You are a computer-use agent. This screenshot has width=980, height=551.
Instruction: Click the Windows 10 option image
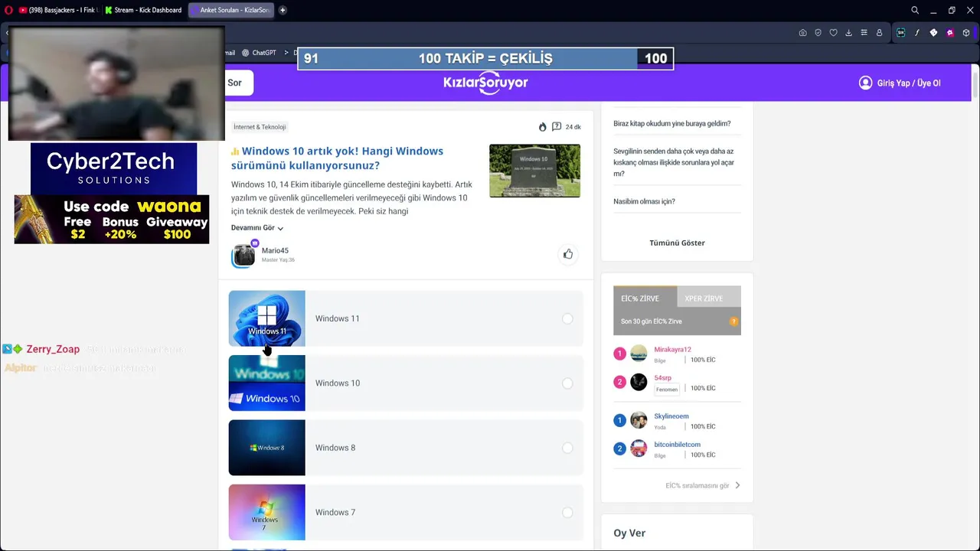click(x=266, y=383)
